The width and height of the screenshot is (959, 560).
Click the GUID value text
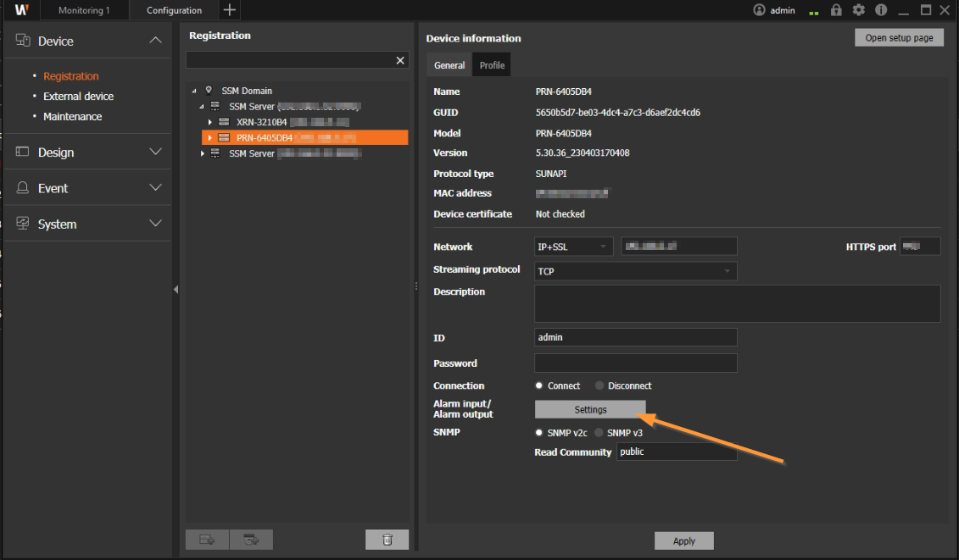pyautogui.click(x=618, y=113)
